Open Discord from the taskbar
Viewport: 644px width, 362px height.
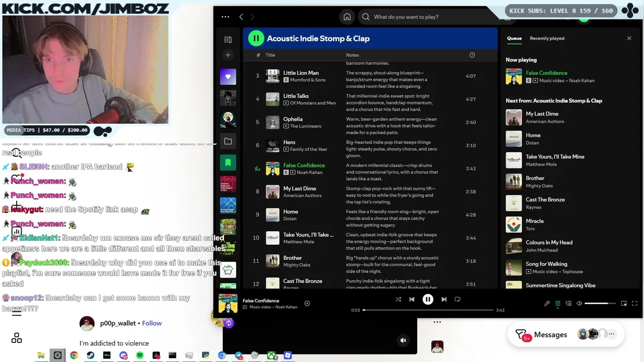123,355
